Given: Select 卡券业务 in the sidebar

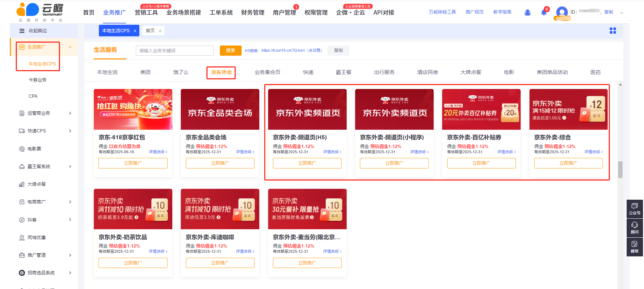Looking at the screenshot, I should pyautogui.click(x=37, y=80).
